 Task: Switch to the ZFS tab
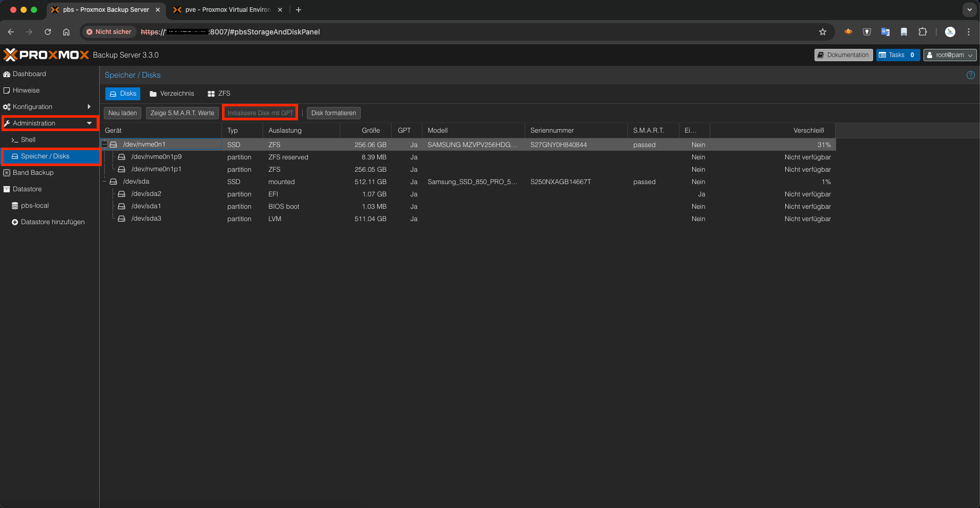coord(218,94)
